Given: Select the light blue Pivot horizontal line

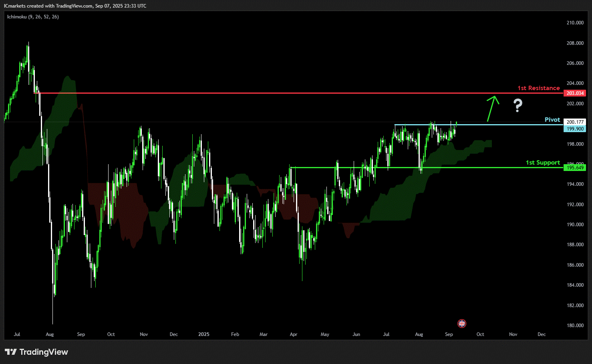Looking at the screenshot, I should (479, 125).
